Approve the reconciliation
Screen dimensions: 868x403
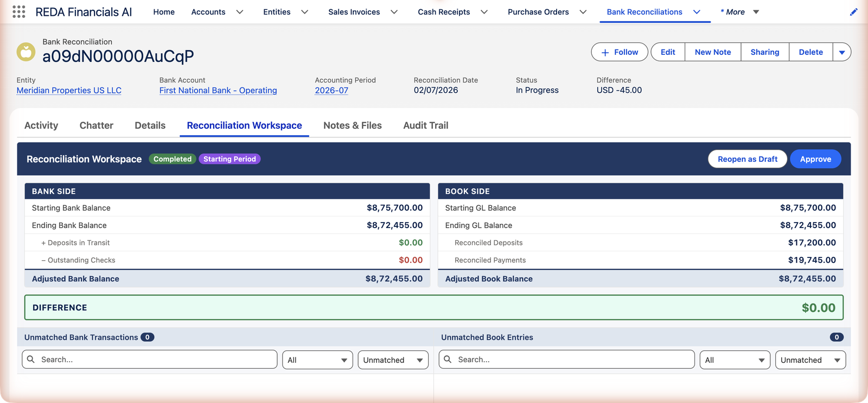tap(815, 159)
